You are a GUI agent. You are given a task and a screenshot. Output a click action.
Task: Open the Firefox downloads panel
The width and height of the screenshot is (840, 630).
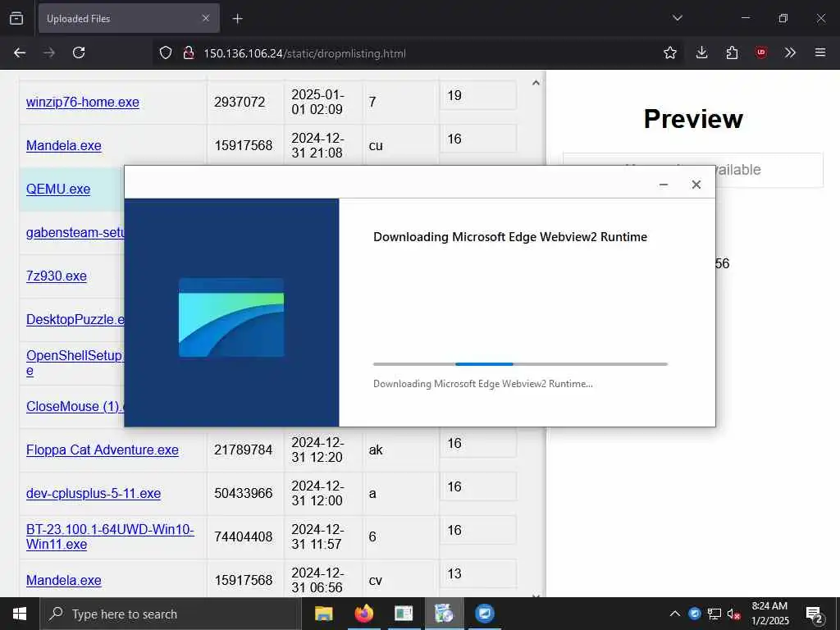(x=701, y=52)
